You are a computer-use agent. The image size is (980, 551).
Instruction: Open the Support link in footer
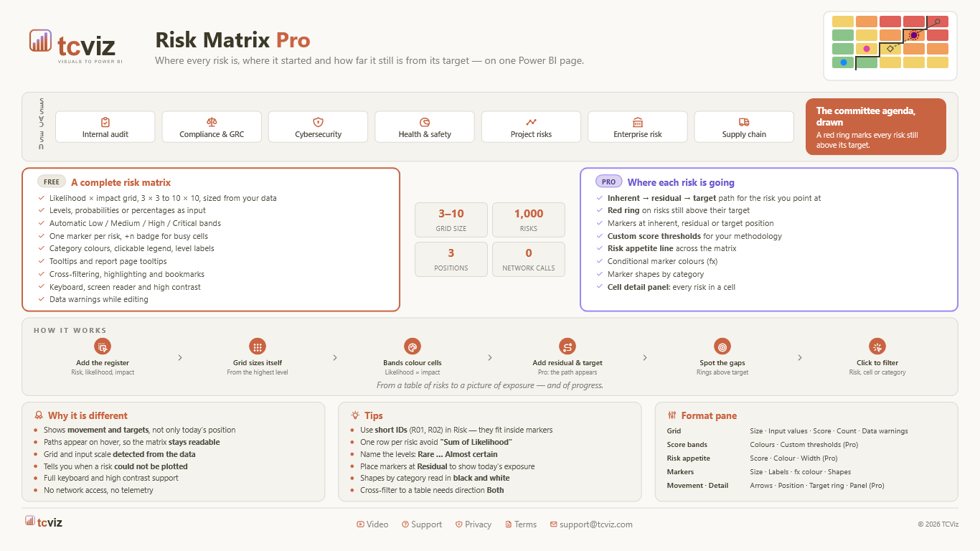(422, 524)
